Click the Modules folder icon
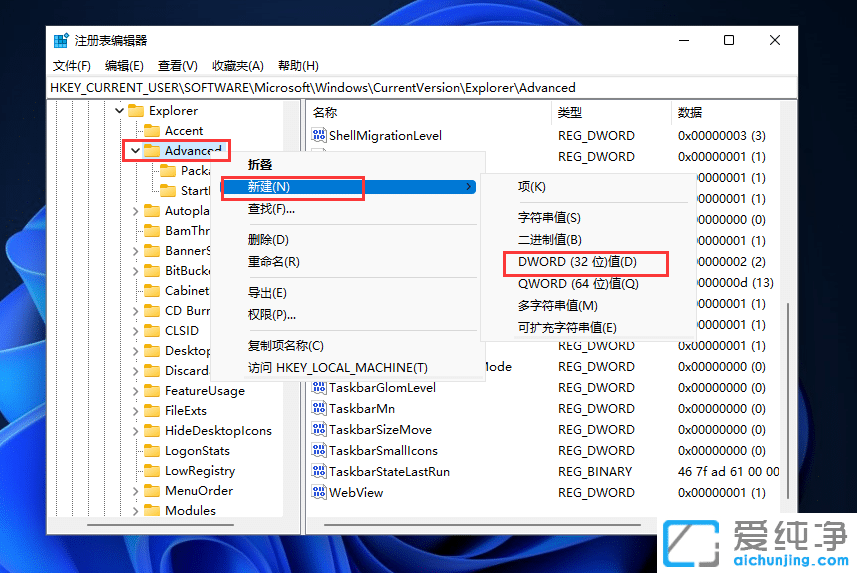This screenshot has width=857, height=573. click(152, 511)
